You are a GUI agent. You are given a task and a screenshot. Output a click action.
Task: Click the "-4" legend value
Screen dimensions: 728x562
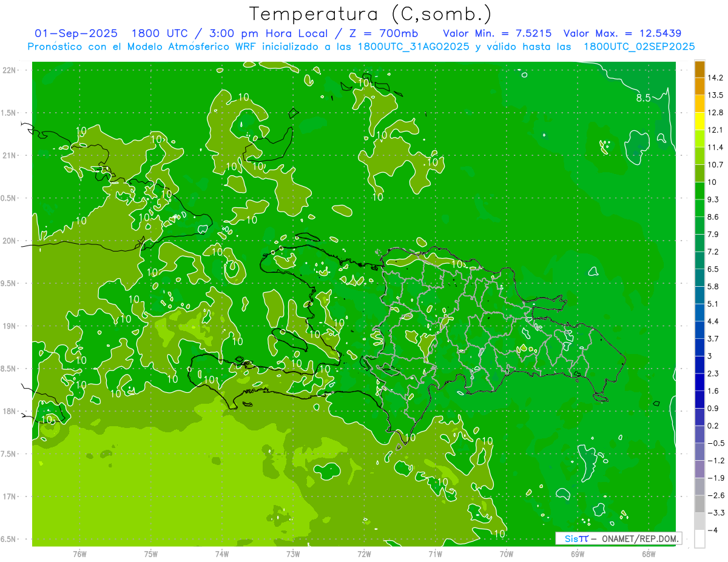tap(713, 530)
